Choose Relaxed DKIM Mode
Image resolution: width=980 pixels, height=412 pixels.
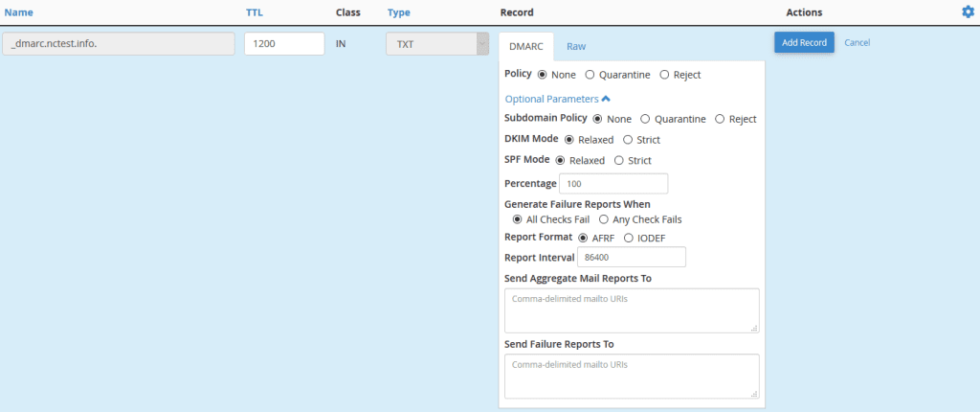[568, 140]
